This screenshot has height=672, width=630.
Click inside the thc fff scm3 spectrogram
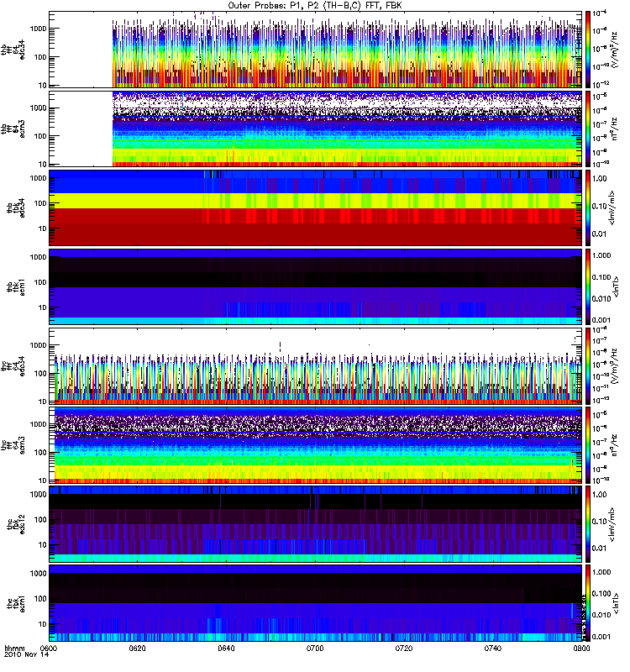point(316,445)
